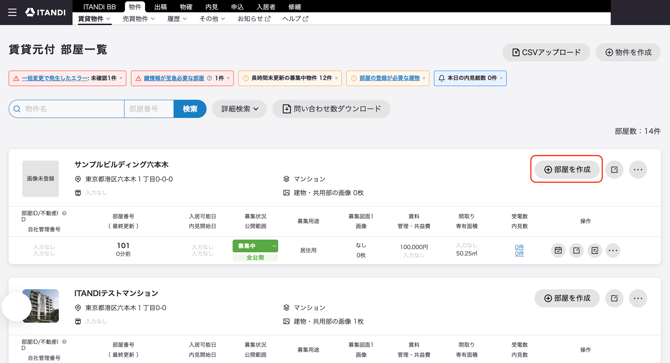Dismiss the 鍵情報 alert chip
Viewport: 670px width, 363px height.
(x=228, y=78)
